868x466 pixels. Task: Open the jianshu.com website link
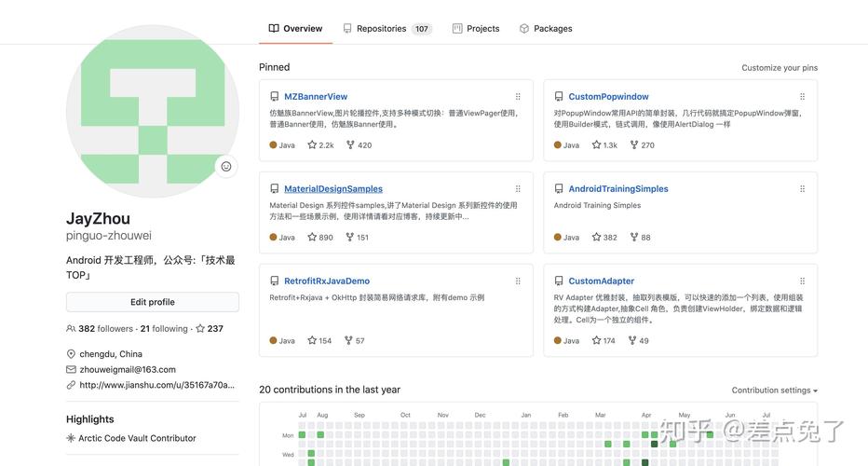point(156,385)
